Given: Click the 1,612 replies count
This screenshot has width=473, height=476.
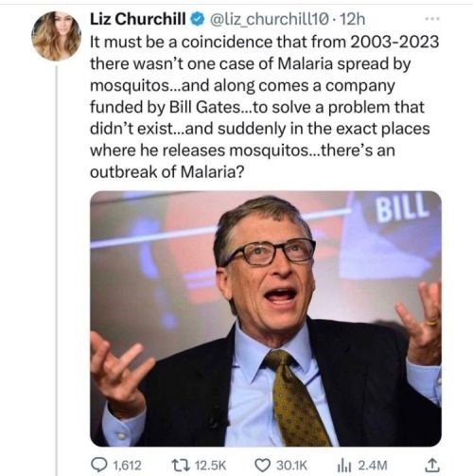Looking at the screenshot, I should 127,466.
